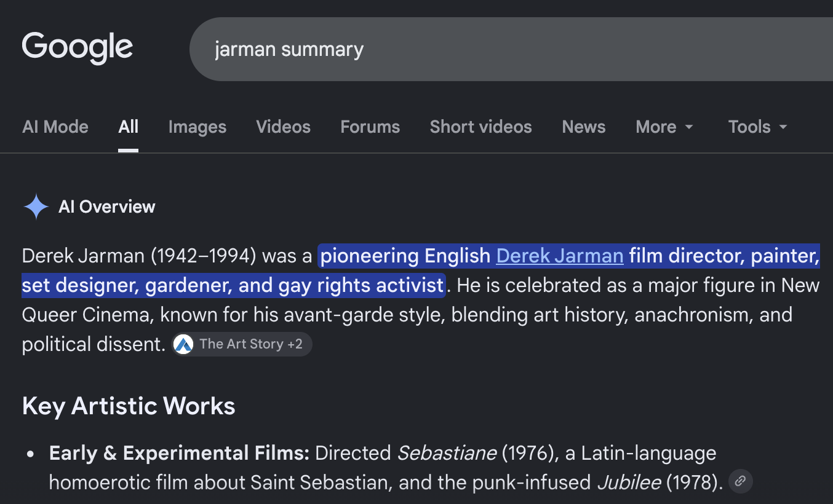Image resolution: width=833 pixels, height=504 pixels.
Task: Click the text Derek Jarman (1942–1994)
Action: point(140,256)
